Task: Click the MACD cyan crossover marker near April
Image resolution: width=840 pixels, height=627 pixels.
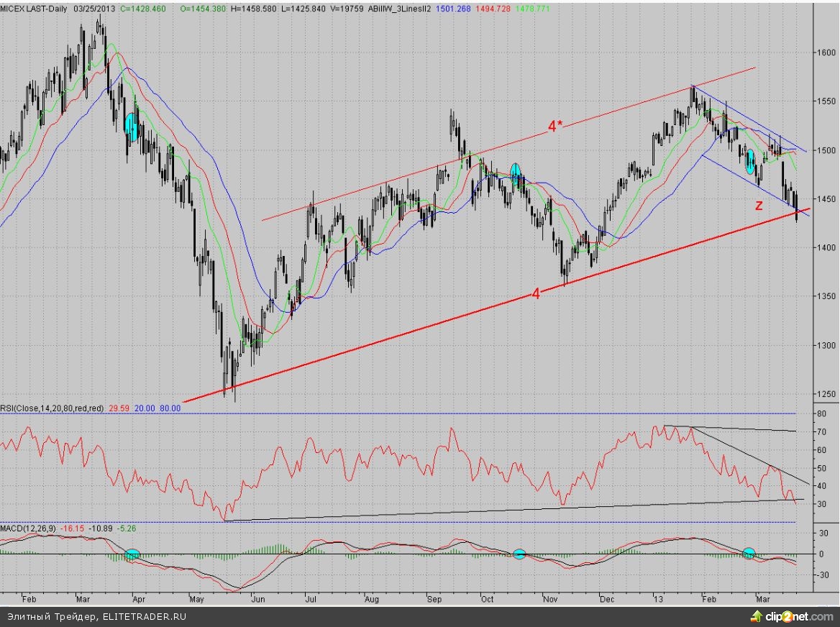Action: click(132, 554)
